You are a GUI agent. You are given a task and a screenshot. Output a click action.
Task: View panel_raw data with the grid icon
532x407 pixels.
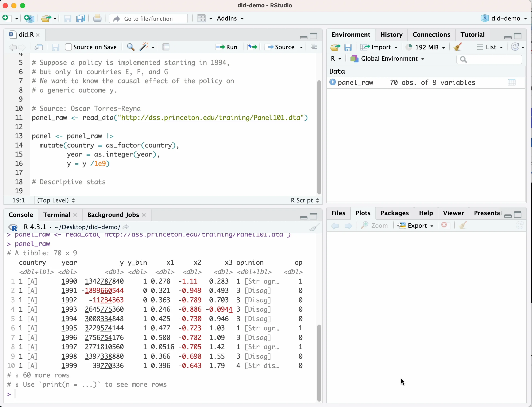tap(511, 82)
